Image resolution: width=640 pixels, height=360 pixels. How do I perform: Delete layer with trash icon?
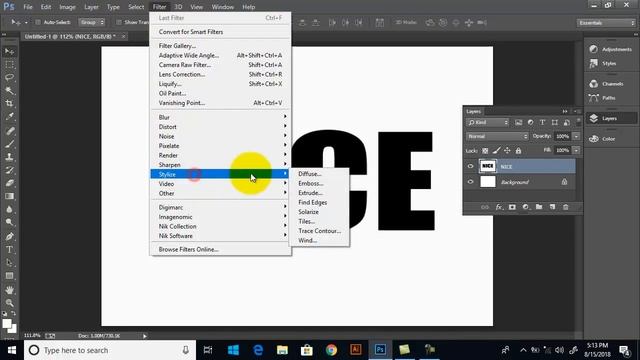(566, 207)
